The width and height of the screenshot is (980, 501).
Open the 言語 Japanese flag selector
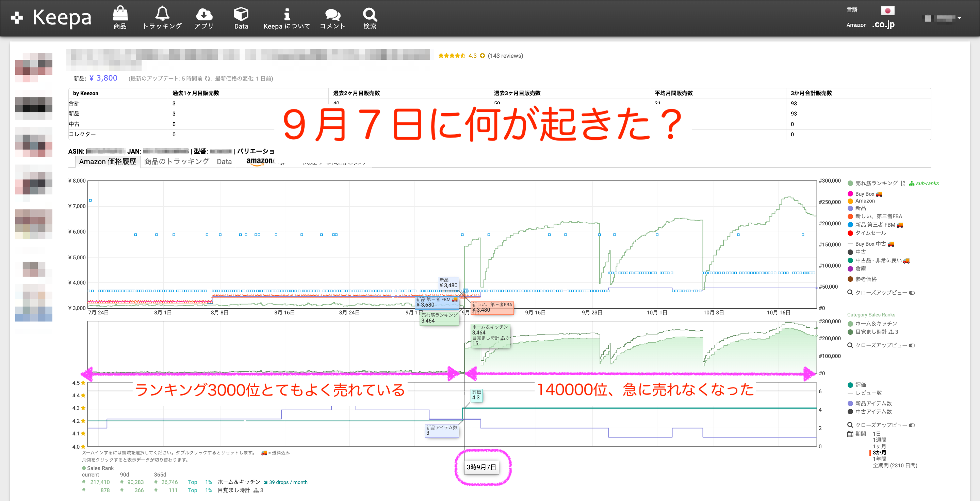point(887,11)
